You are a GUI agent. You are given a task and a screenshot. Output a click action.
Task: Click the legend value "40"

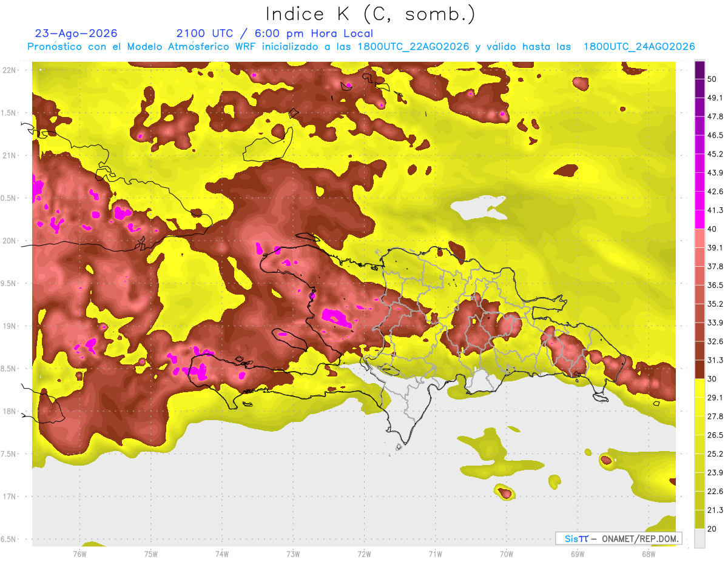712,229
